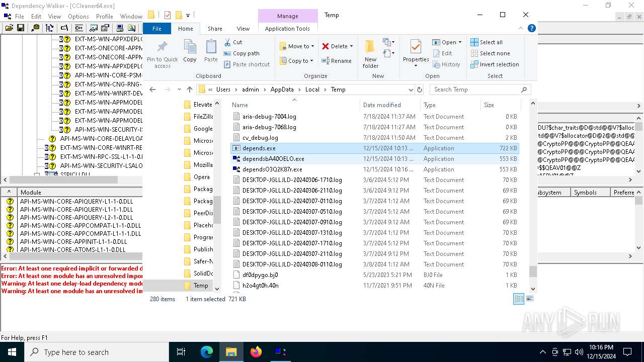Open Copy to dropdown
Viewport: 644px width, 362px height.
coord(297,61)
